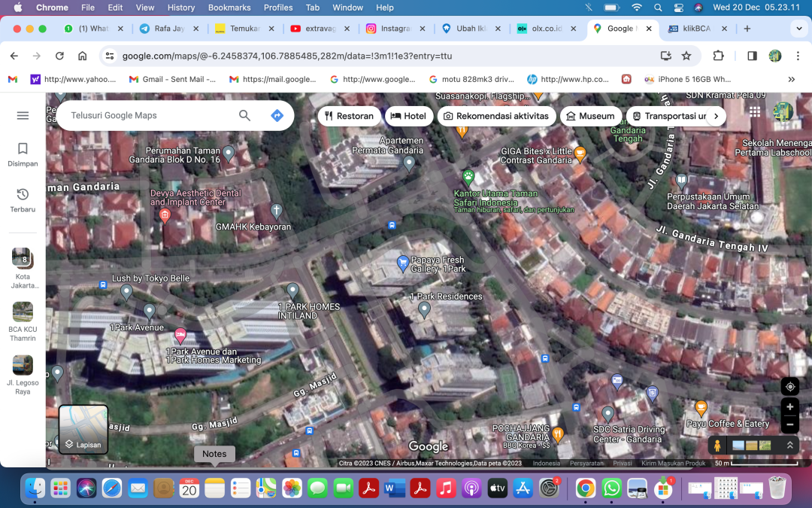Open the Google Maps hamburger menu
This screenshot has height=508, width=812.
pyautogui.click(x=23, y=115)
